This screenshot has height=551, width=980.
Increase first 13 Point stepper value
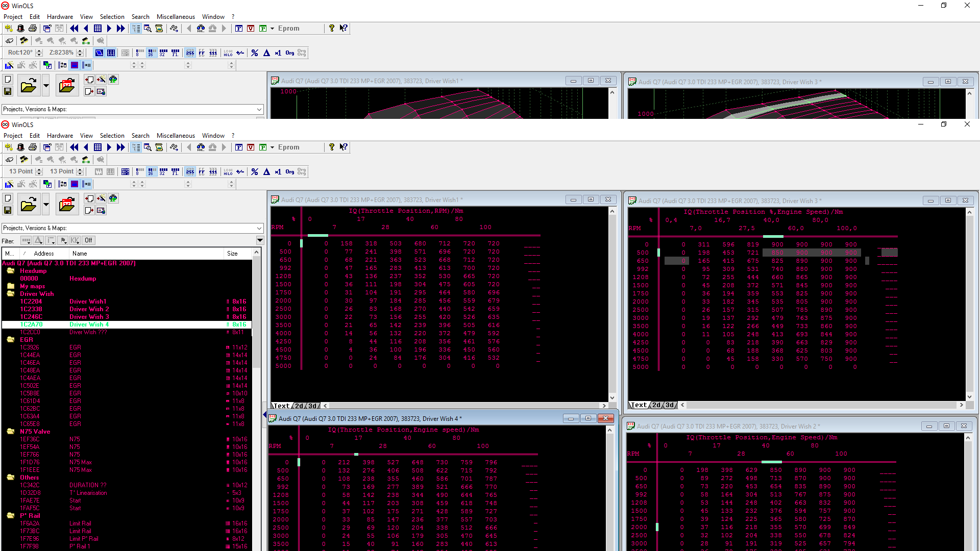tap(39, 169)
